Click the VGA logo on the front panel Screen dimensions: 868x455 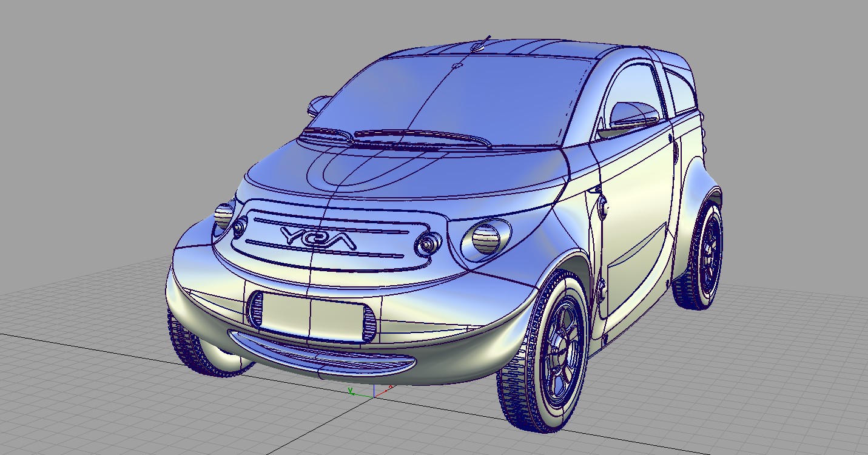click(x=319, y=238)
